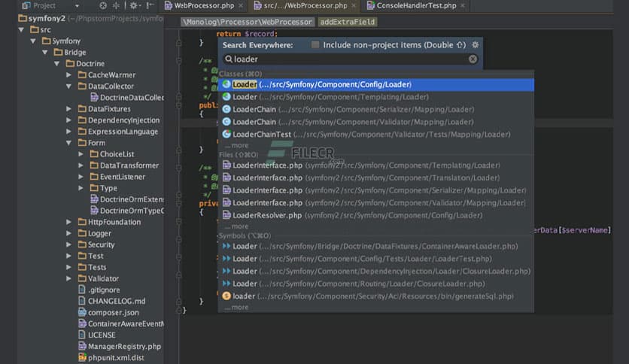Collapse the Bridge folder
Image resolution: width=629 pixels, height=364 pixels.
[x=45, y=52]
